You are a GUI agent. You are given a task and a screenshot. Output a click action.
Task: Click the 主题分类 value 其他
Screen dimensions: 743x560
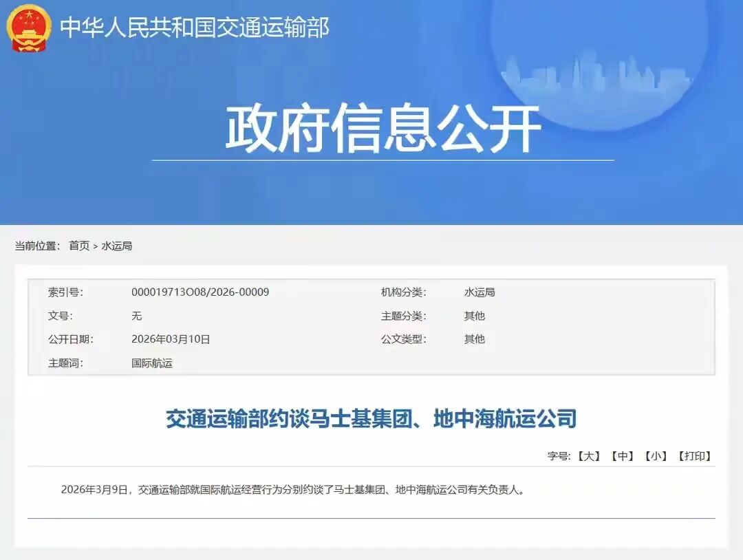coord(474,316)
